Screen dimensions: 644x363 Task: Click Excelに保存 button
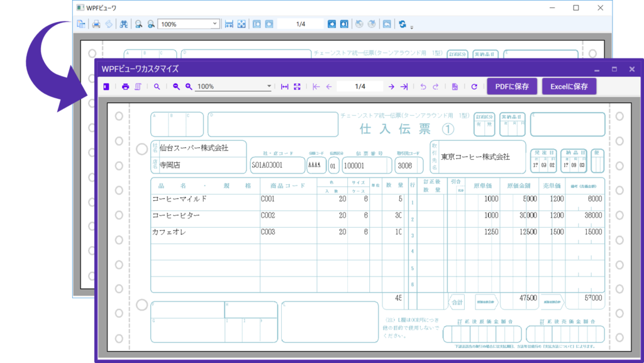pyautogui.click(x=569, y=87)
